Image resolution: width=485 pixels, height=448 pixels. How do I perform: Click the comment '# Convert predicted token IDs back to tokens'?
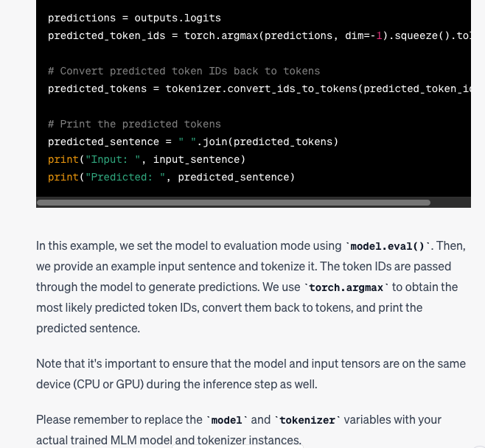click(x=184, y=71)
